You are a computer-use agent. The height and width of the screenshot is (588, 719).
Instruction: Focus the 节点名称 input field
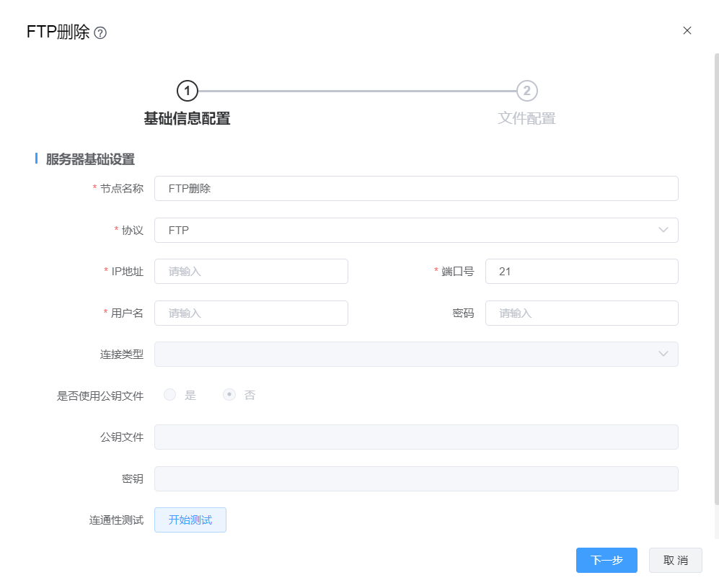coord(415,189)
